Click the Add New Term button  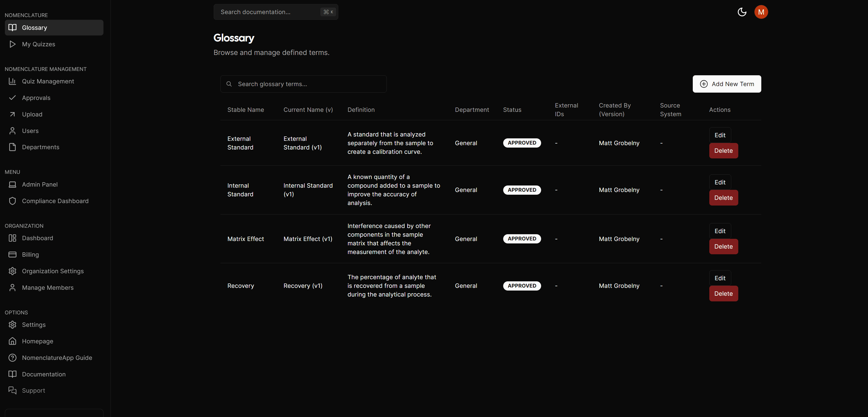[x=727, y=84]
